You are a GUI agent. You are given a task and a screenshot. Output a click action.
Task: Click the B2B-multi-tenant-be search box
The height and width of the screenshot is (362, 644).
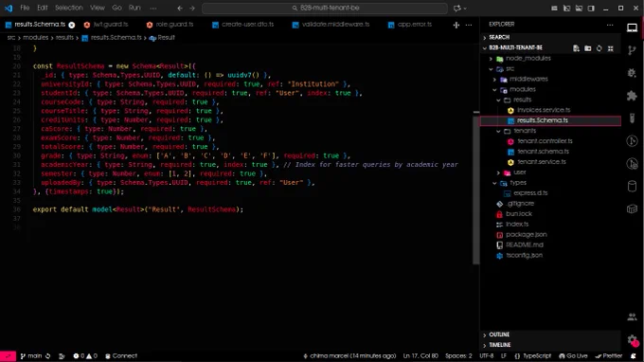(325, 8)
